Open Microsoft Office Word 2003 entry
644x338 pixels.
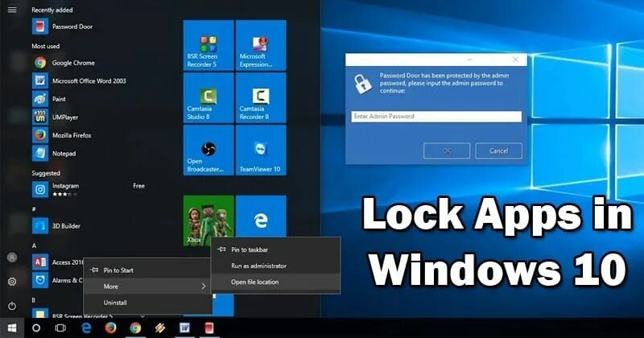79,81
